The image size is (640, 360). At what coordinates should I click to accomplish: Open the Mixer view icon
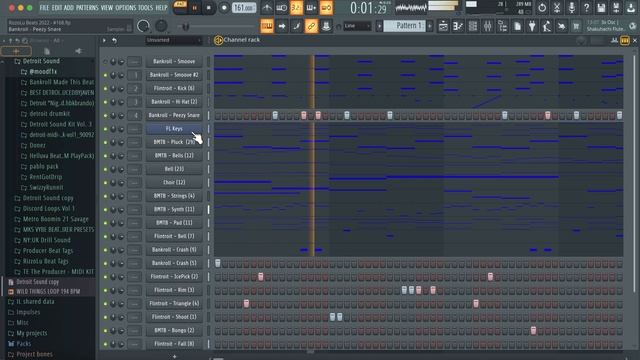click(487, 27)
